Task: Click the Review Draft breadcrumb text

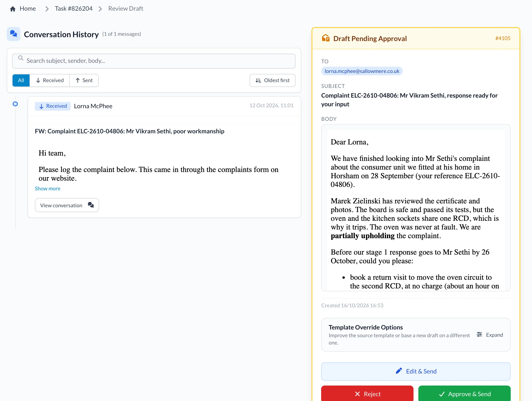Action: point(126,9)
